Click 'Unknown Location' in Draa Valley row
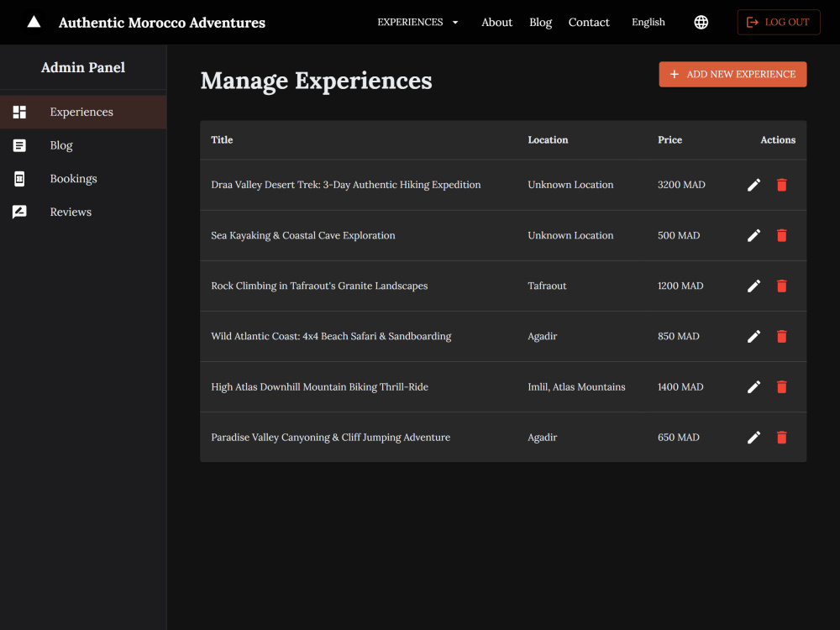This screenshot has width=840, height=630. click(570, 185)
